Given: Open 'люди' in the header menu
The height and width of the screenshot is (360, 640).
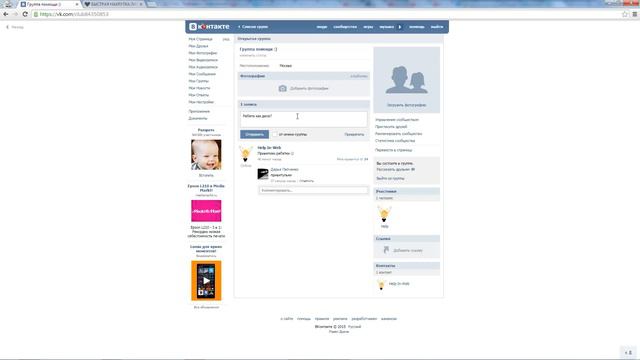Looking at the screenshot, I should pos(322,27).
